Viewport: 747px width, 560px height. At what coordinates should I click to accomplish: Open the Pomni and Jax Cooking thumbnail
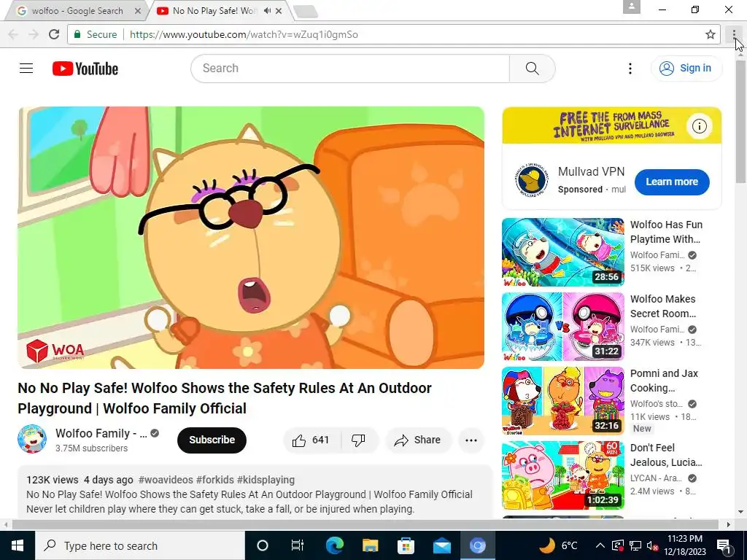click(562, 401)
